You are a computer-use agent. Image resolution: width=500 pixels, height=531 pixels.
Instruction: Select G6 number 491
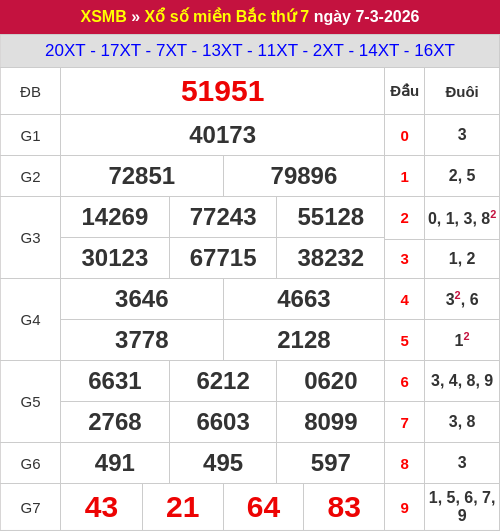pyautogui.click(x=115, y=463)
